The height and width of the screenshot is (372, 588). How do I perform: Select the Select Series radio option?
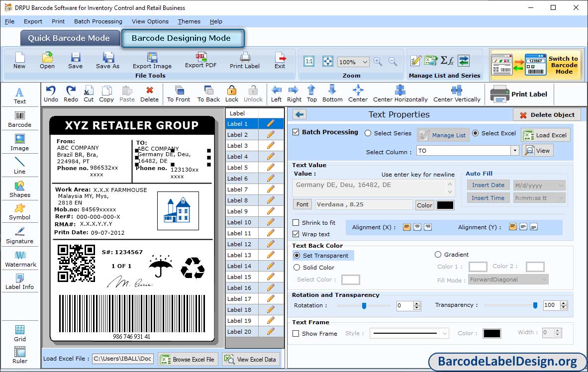[368, 133]
